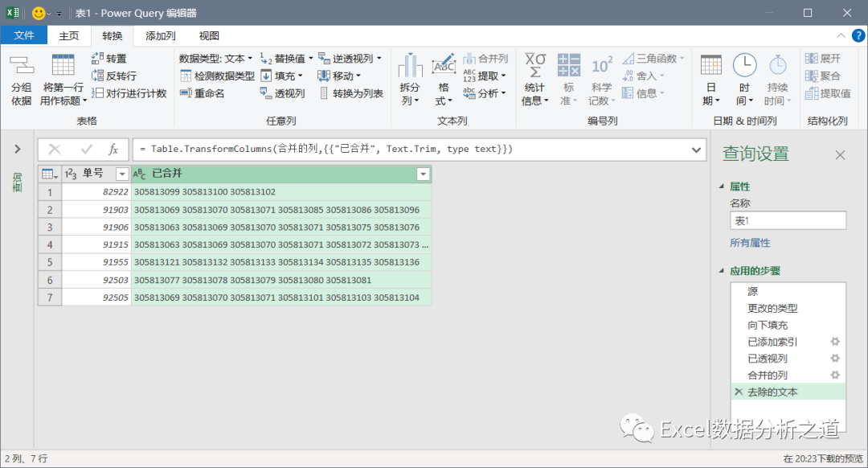This screenshot has width=868, height=468.
Task: Click the 舍入 (Rounding) dropdown
Action: (x=643, y=76)
